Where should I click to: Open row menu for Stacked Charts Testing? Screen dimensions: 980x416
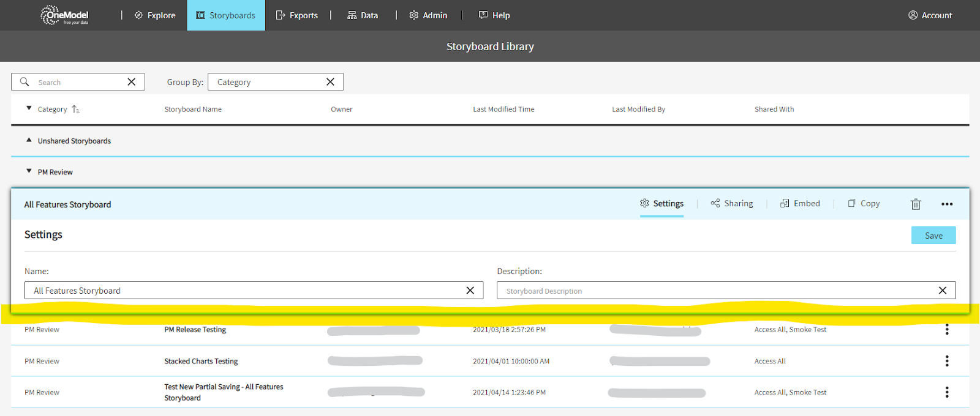pyautogui.click(x=947, y=361)
